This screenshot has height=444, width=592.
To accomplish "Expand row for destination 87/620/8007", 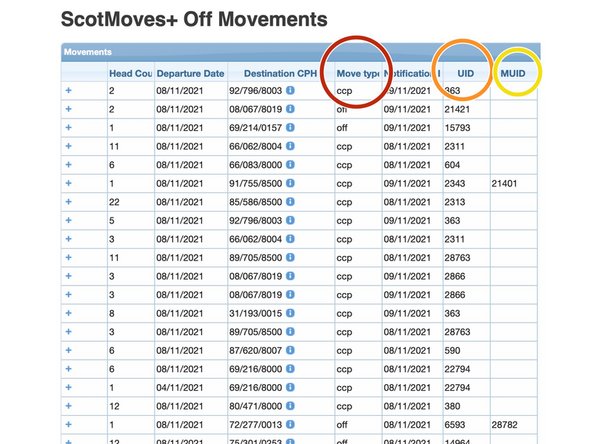I will click(x=68, y=350).
